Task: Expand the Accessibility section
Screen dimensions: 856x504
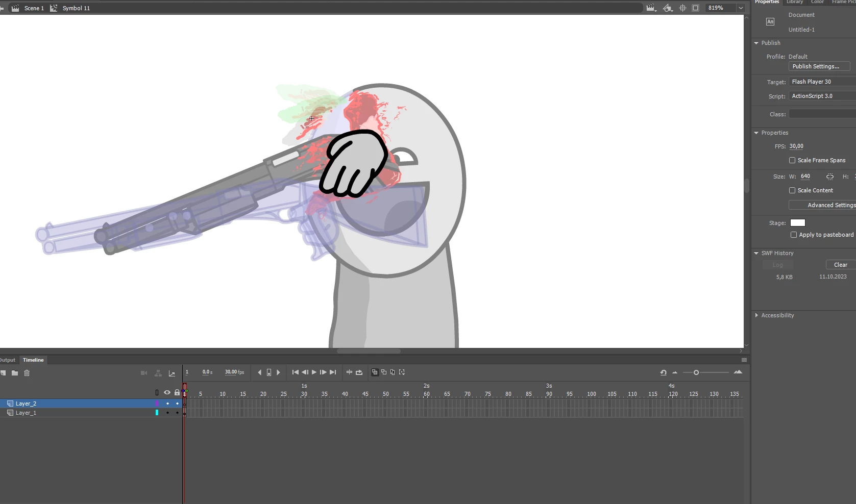Action: (756, 315)
